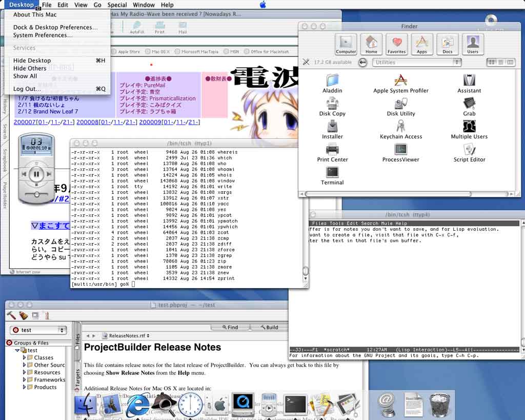Click the Clean brush icon in ProjectBuilder toolbar
Screen dimensions: 525x420
(23, 315)
